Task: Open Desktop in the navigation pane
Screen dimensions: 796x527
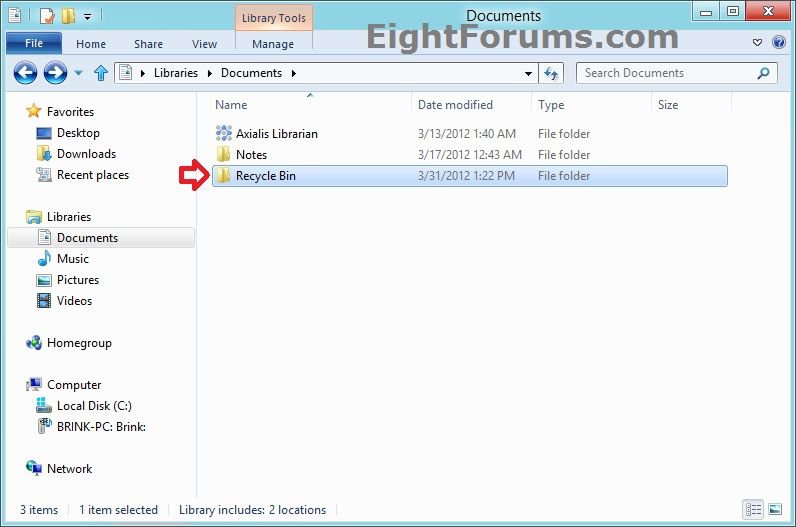Action: pos(78,133)
